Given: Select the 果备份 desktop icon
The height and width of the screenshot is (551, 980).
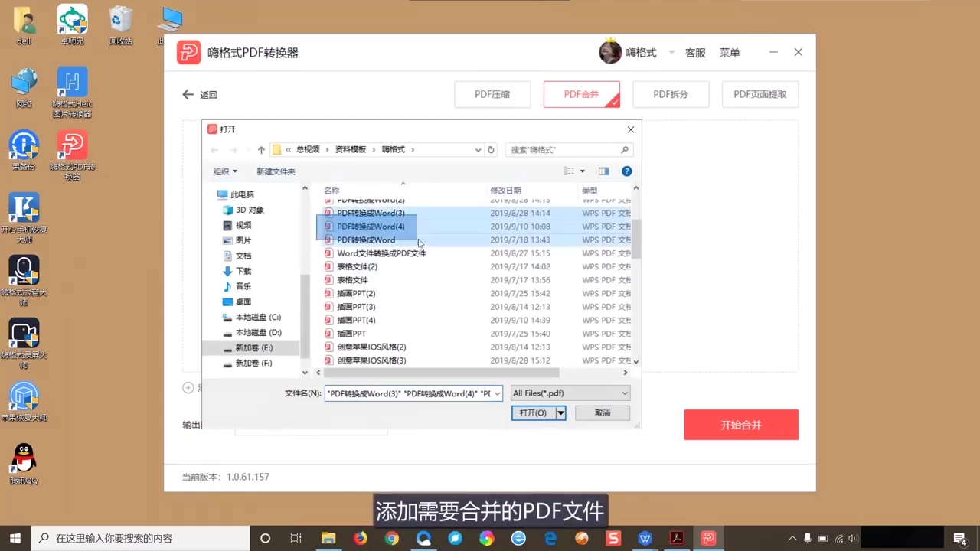Looking at the screenshot, I should [x=24, y=150].
